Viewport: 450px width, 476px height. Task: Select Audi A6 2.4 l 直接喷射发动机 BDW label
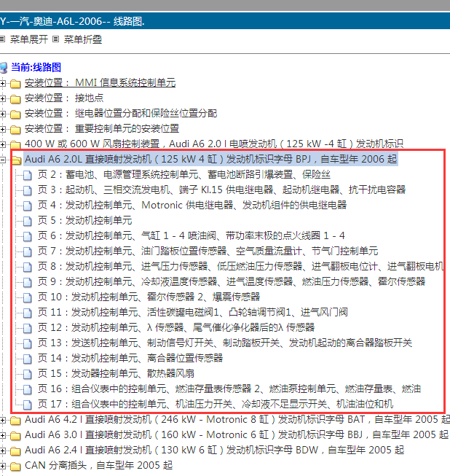214,450
